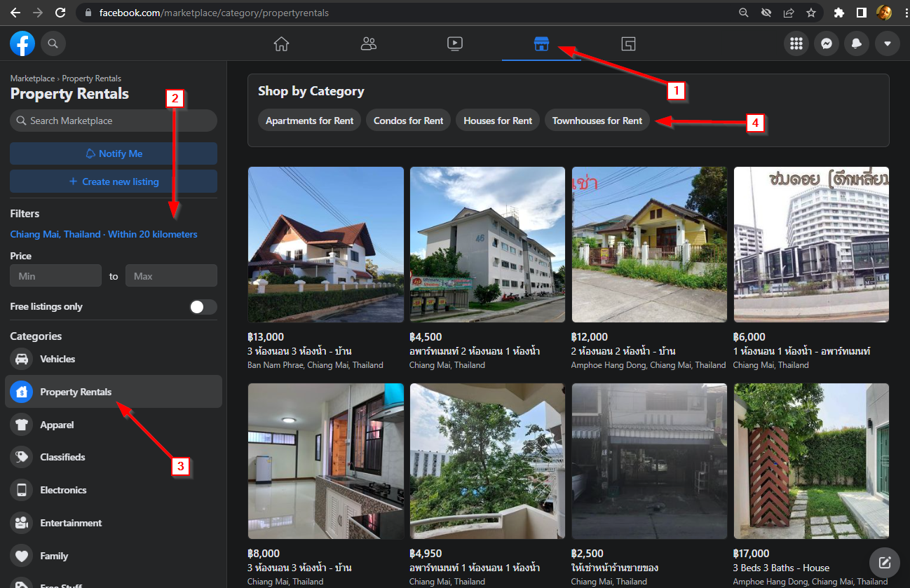Viewport: 910px width, 588px height.
Task: Filter by Townhouses for Rent
Action: pyautogui.click(x=597, y=121)
